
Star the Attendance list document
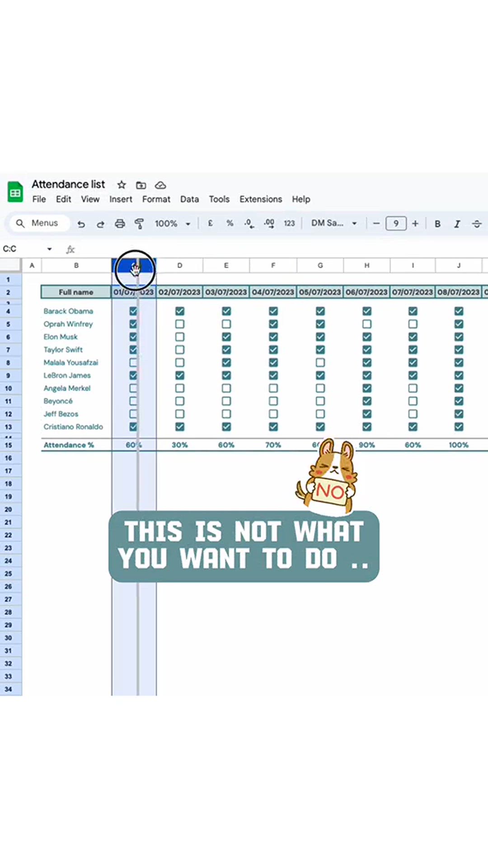coord(122,185)
